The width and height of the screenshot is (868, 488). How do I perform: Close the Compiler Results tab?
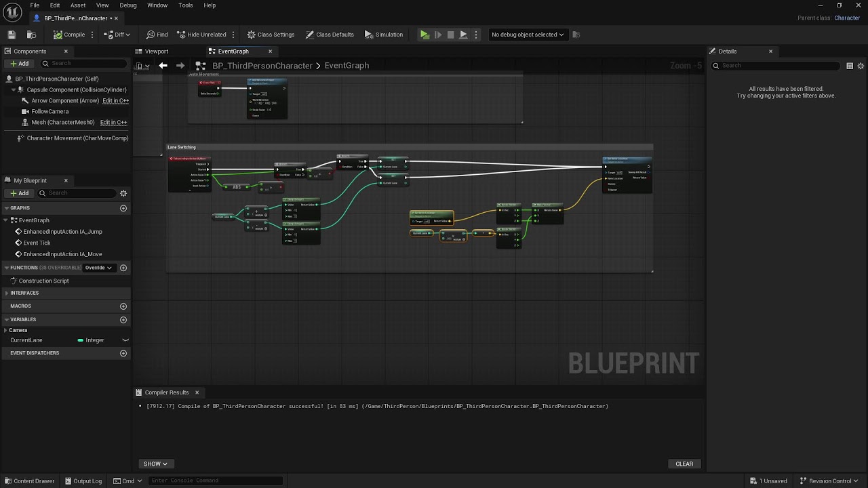[x=197, y=392]
